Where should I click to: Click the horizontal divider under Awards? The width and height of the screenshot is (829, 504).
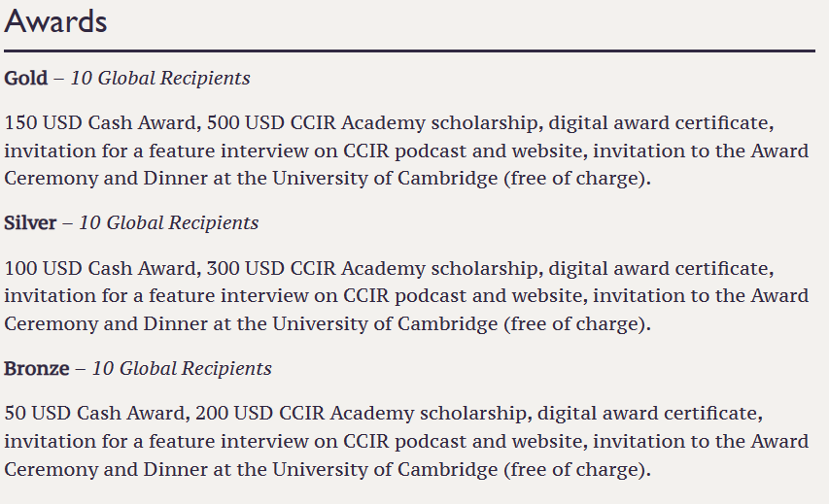point(408,50)
